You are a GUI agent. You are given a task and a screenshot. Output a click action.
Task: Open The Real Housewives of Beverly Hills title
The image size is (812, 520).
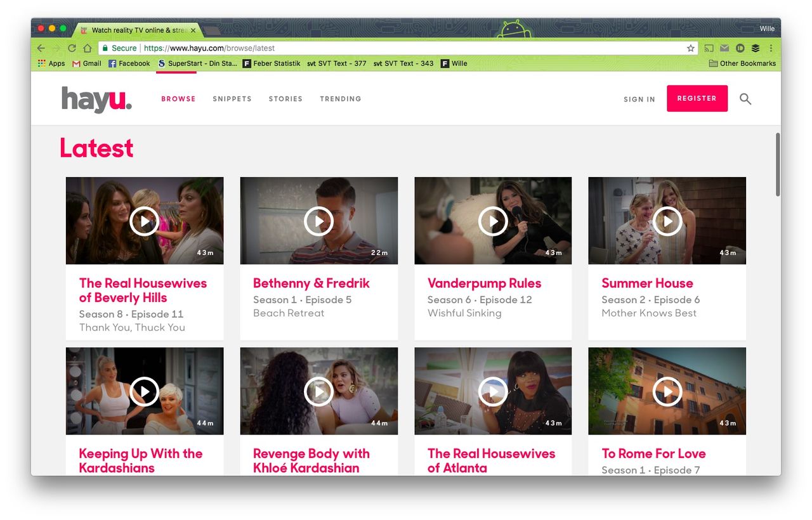(143, 290)
